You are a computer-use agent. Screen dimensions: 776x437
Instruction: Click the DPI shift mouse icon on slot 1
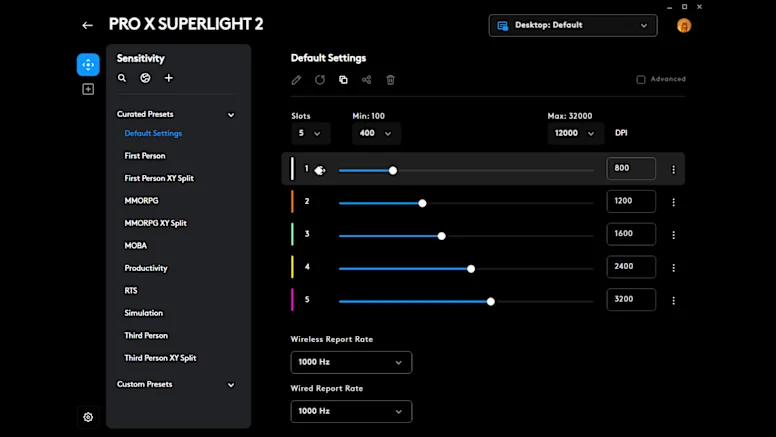click(x=320, y=170)
